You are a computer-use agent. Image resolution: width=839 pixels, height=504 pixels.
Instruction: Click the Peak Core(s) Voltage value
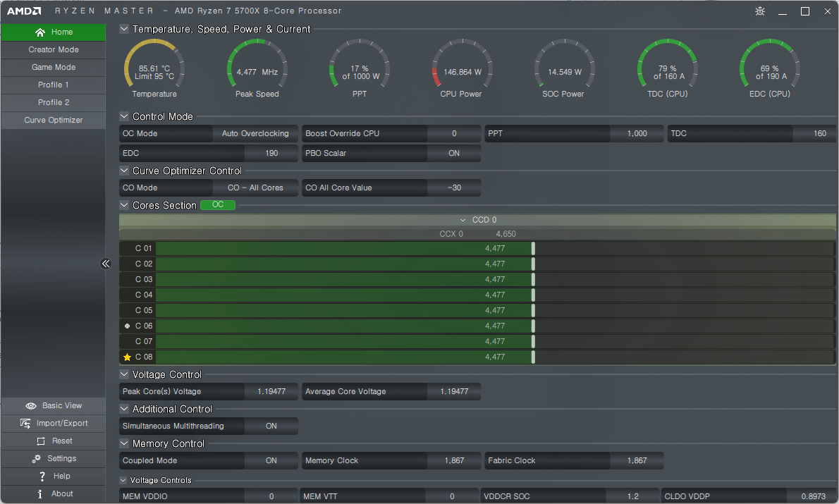coord(271,392)
